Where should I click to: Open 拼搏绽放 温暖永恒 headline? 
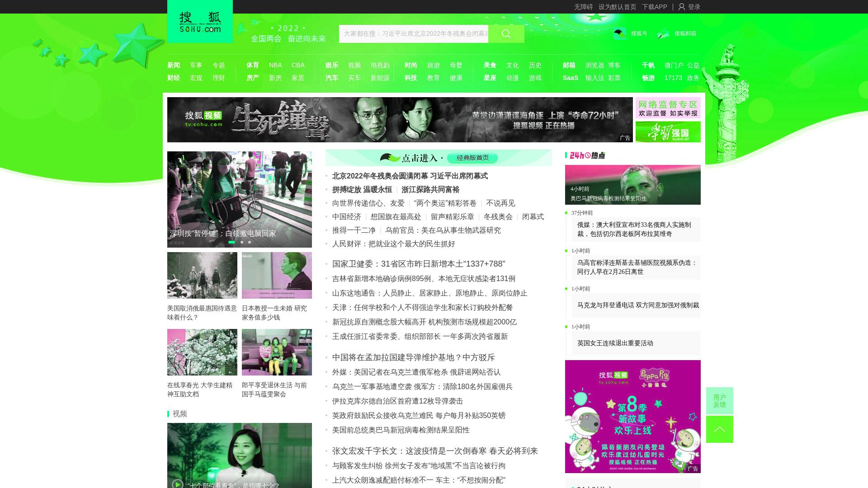coord(362,190)
